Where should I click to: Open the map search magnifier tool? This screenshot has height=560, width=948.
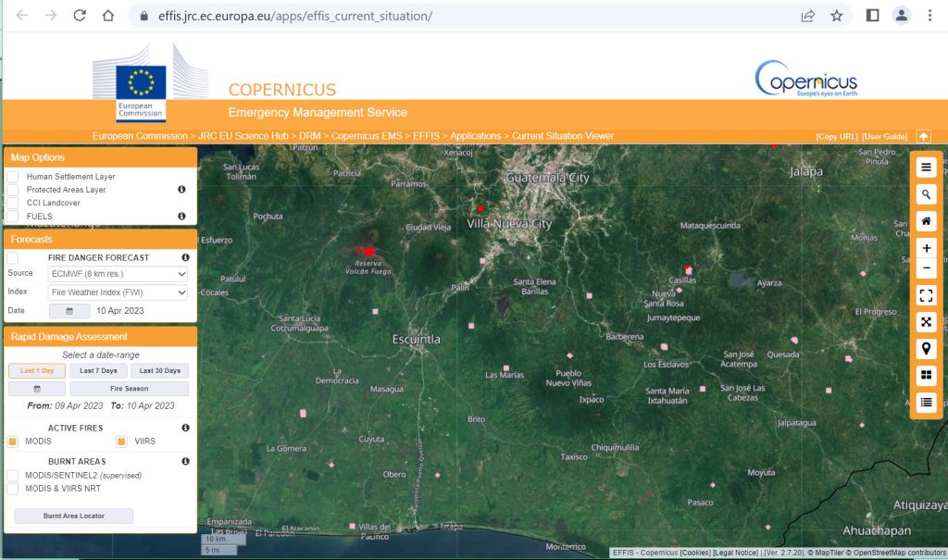pyautogui.click(x=926, y=194)
